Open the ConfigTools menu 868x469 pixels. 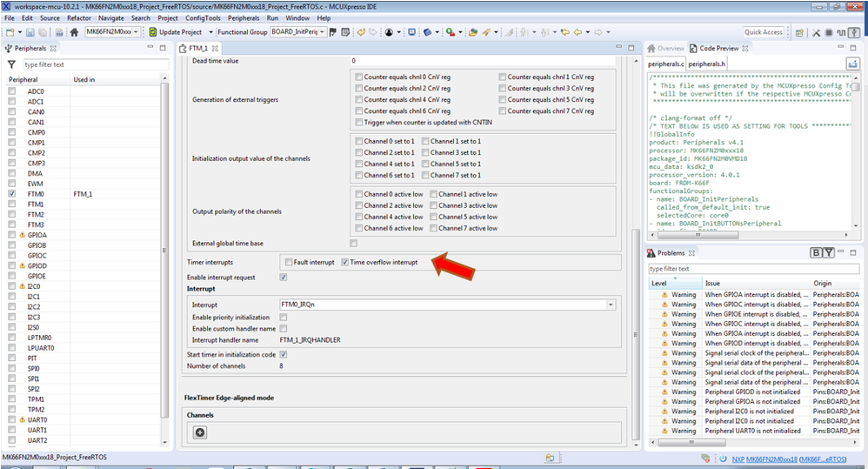(203, 17)
